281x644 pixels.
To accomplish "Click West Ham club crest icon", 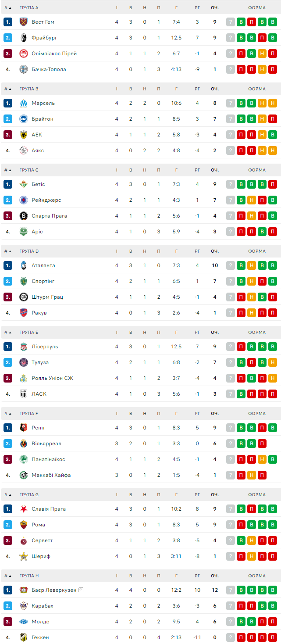I will tap(24, 22).
